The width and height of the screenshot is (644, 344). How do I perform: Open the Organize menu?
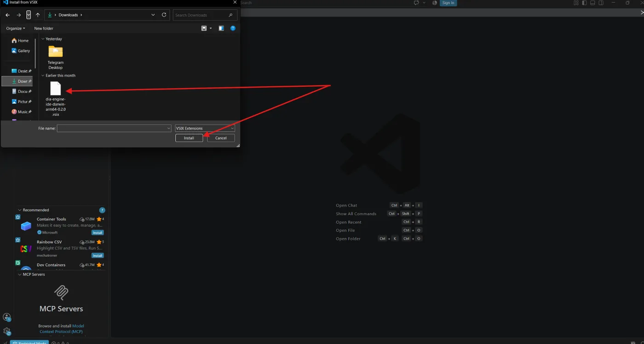coord(16,29)
